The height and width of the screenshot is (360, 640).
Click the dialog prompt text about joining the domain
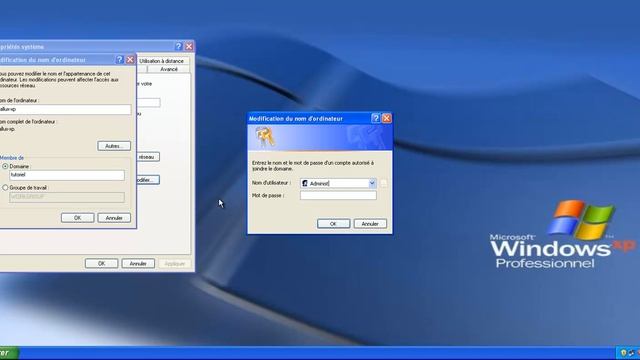313,166
